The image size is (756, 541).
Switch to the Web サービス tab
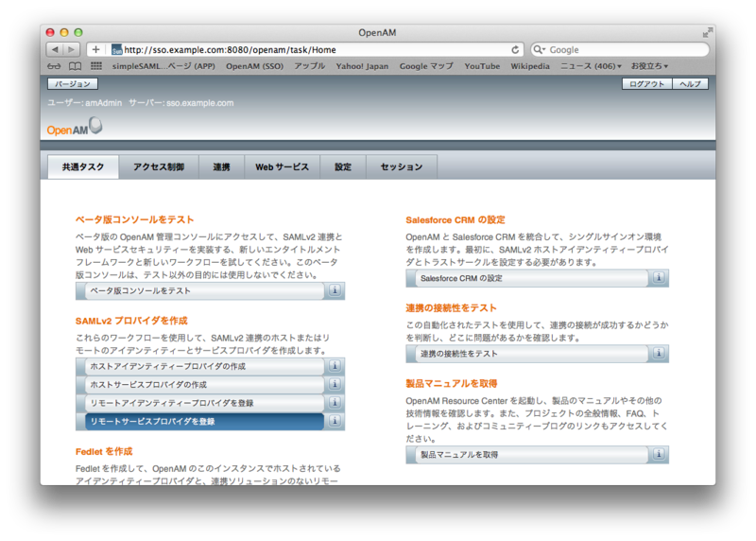[283, 166]
